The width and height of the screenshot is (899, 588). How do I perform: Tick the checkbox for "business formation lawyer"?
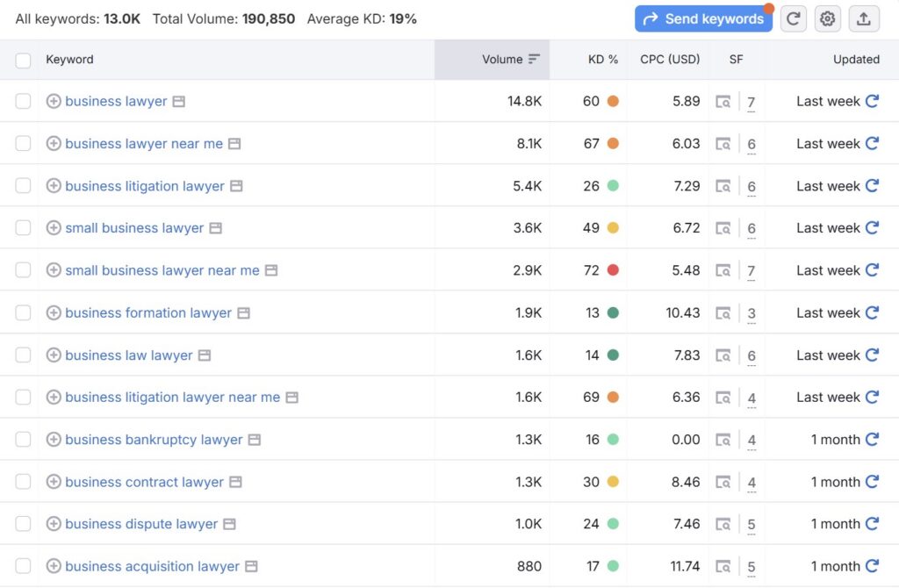23,312
